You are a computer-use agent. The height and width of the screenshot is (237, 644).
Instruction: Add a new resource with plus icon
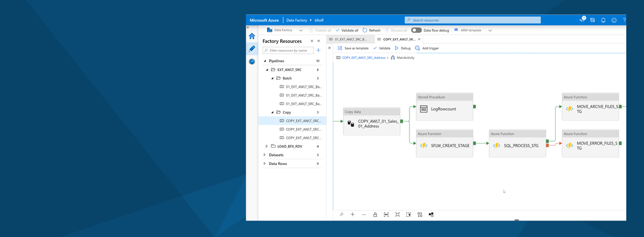pyautogui.click(x=318, y=50)
